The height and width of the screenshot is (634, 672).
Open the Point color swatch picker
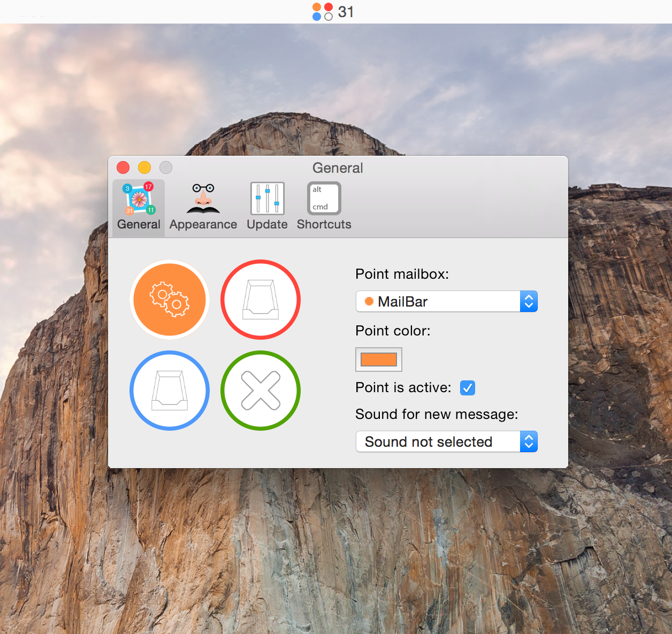[378, 359]
